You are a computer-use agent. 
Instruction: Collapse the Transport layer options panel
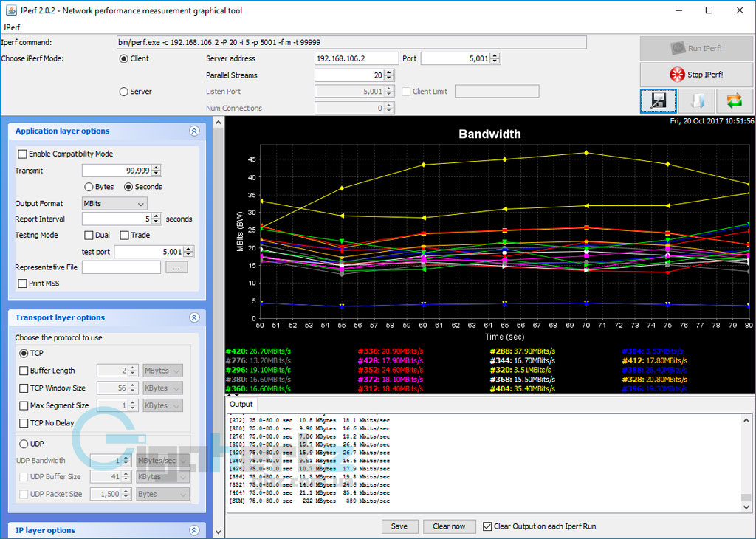tap(194, 317)
